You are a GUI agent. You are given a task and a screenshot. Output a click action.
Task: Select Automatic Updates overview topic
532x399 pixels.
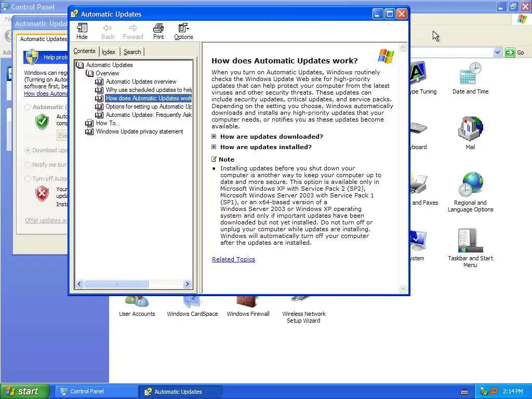pyautogui.click(x=141, y=82)
